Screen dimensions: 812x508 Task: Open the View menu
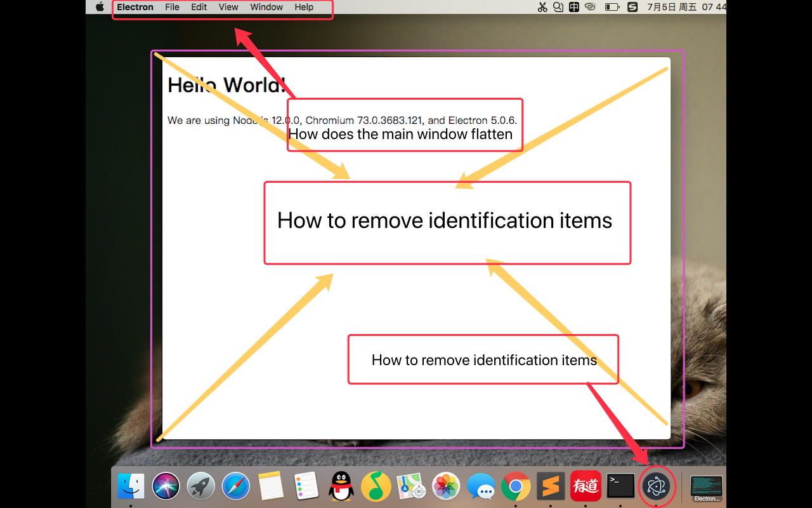228,7
